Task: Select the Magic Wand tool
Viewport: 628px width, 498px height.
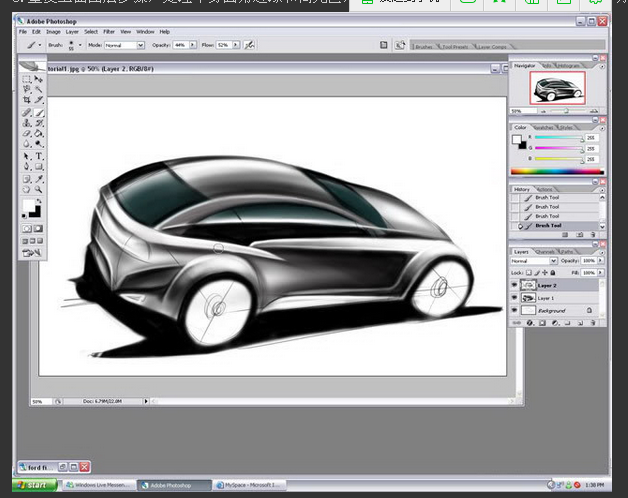Action: coord(38,89)
